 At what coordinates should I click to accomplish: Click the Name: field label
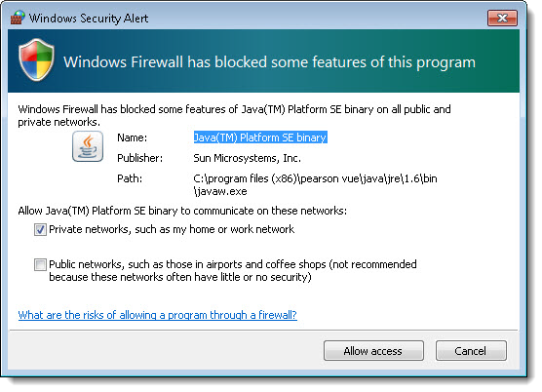pos(132,137)
